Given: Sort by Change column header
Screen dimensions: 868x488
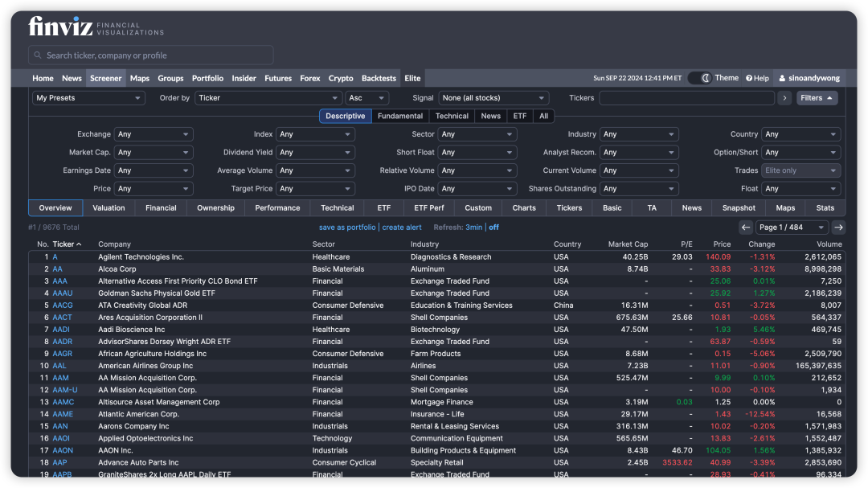Looking at the screenshot, I should point(762,244).
